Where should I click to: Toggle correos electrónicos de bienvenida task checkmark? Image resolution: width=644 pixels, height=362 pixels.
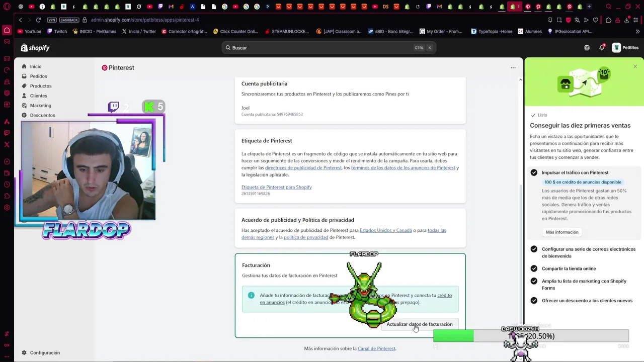[534, 249]
